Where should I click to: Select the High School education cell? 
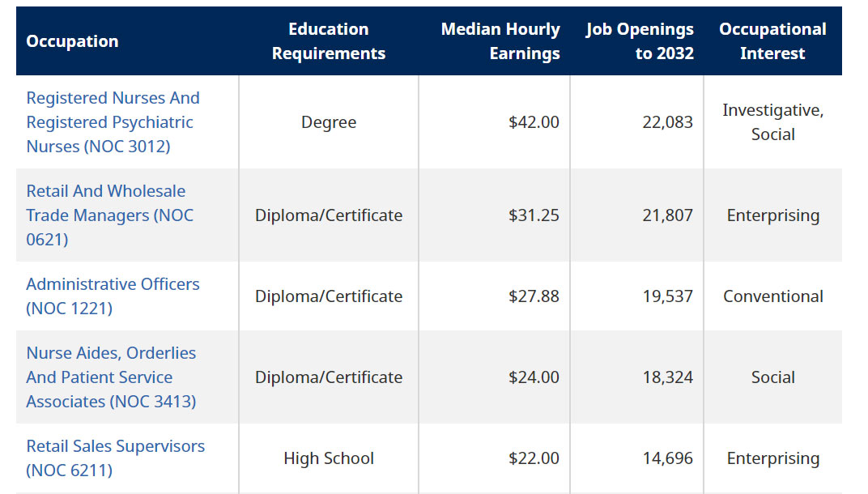click(329, 458)
